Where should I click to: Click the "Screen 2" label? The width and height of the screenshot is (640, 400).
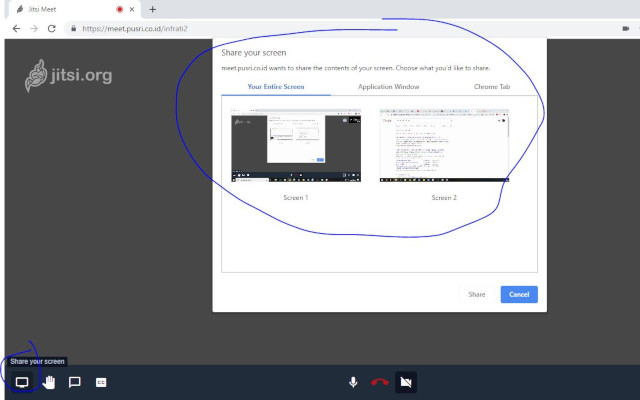point(444,198)
